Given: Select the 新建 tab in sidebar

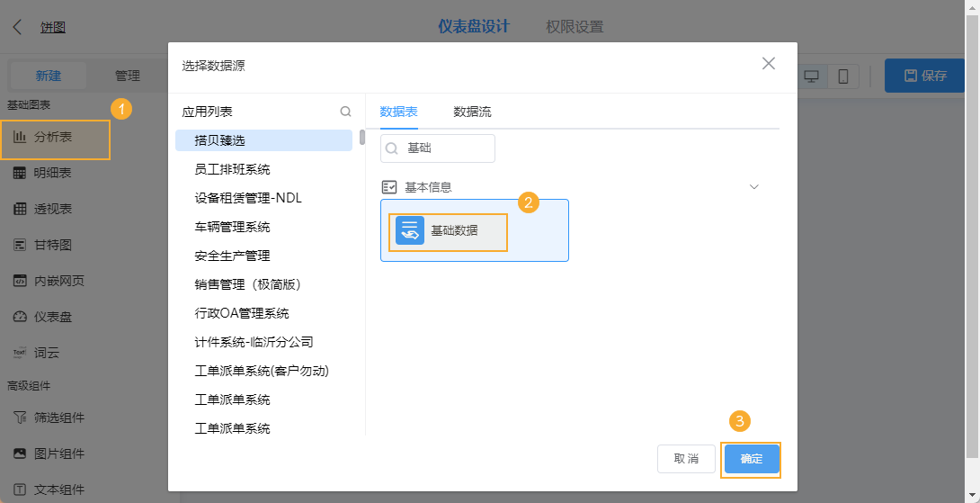Looking at the screenshot, I should click(x=49, y=76).
